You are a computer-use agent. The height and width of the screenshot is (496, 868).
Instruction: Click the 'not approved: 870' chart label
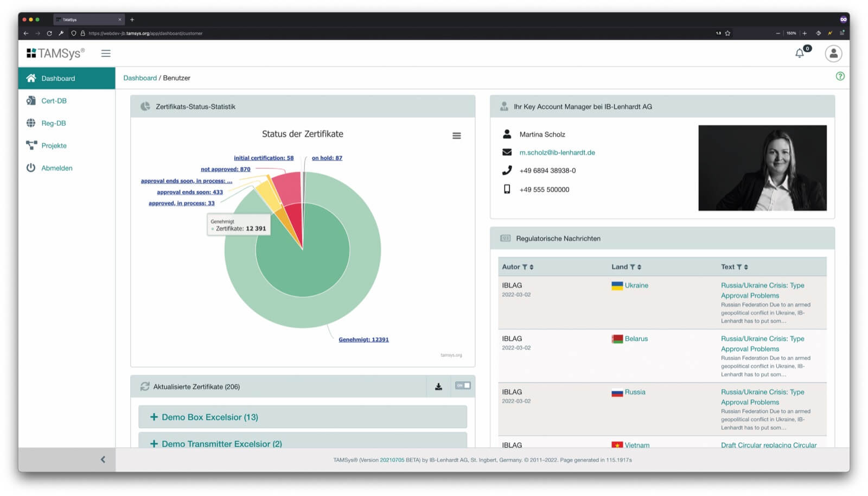[226, 169]
